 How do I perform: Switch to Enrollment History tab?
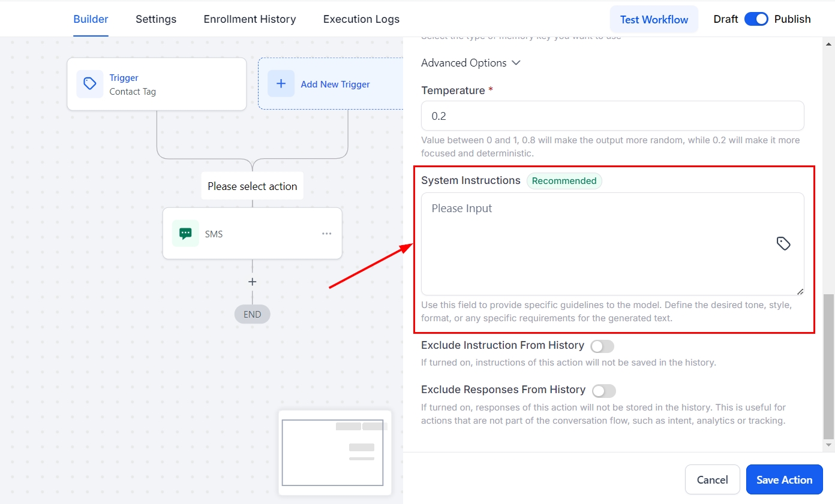point(250,19)
